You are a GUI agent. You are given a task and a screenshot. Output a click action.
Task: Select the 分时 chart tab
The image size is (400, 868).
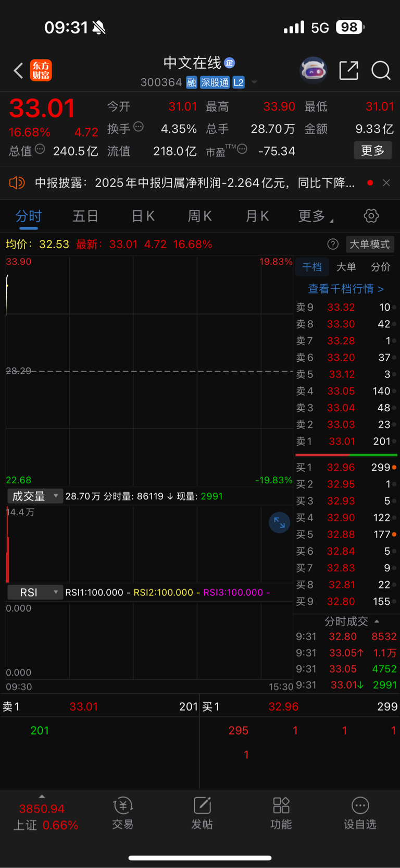(29, 216)
